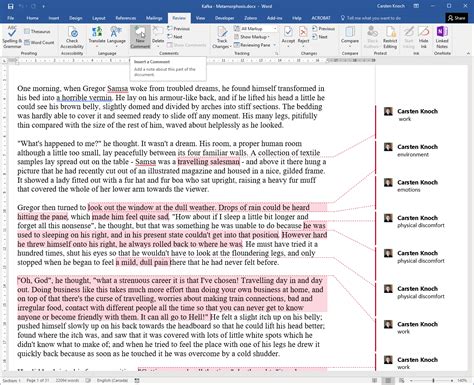Image resolution: width=474 pixels, height=385 pixels.
Task: Open Linked Notes in OneNote
Action: point(442,37)
